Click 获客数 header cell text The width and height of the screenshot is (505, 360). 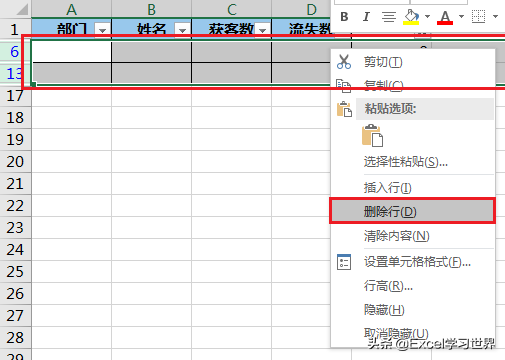pyautogui.click(x=231, y=29)
